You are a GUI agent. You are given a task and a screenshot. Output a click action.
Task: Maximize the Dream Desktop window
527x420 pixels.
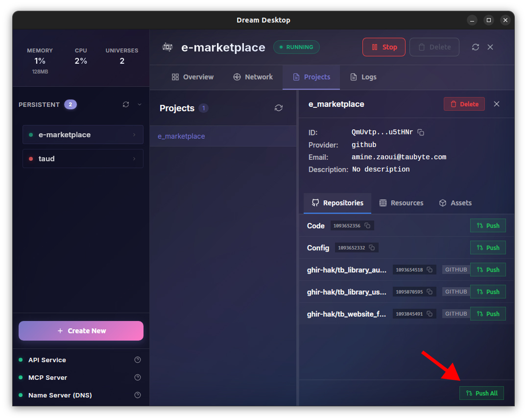489,20
